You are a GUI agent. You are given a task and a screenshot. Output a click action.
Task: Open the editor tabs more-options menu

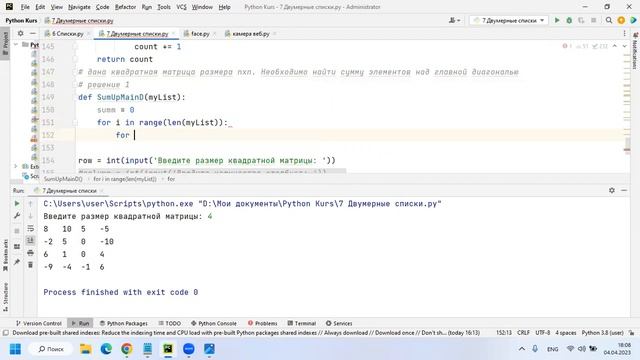point(624,33)
